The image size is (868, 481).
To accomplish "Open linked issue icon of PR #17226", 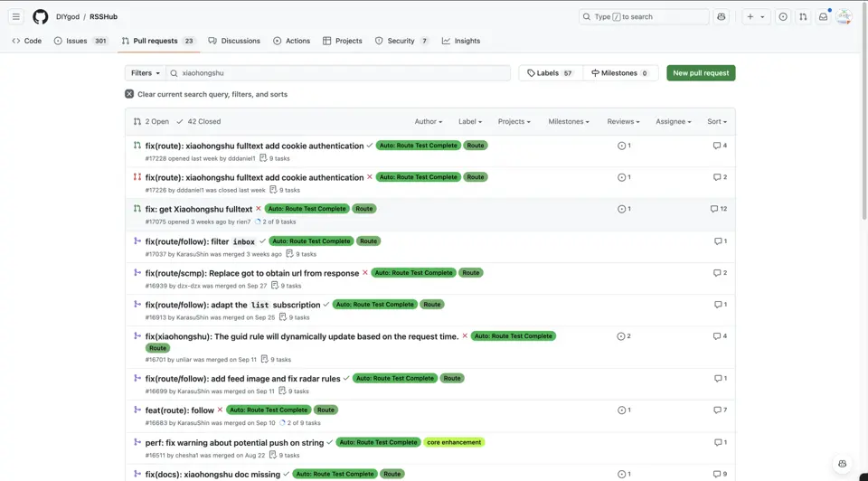I will 623,177.
